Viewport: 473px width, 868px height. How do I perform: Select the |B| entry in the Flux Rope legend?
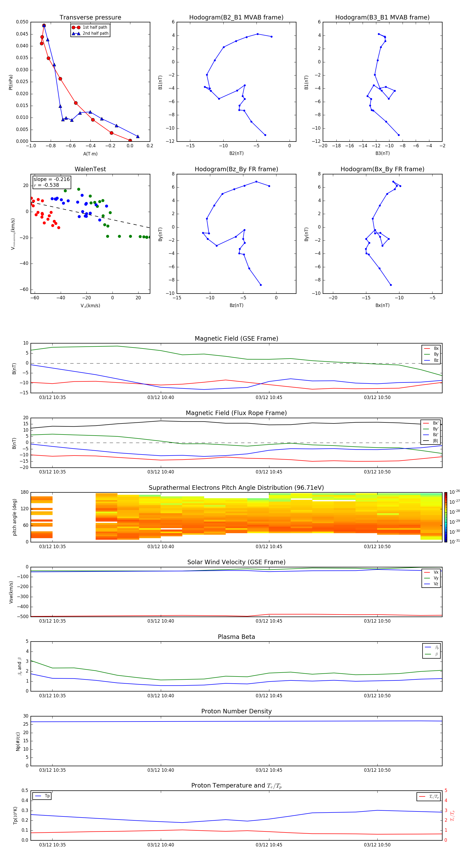pos(431,441)
